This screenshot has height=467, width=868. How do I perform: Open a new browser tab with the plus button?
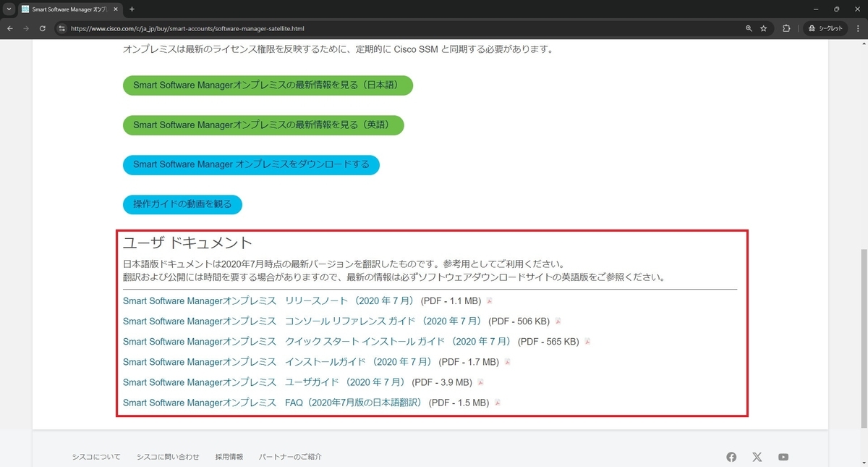pos(132,9)
